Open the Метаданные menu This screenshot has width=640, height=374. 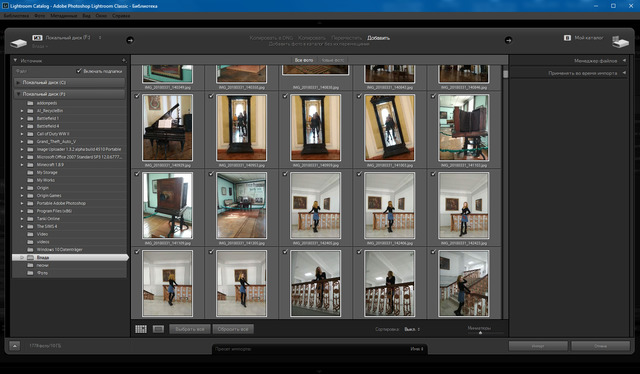click(x=64, y=16)
